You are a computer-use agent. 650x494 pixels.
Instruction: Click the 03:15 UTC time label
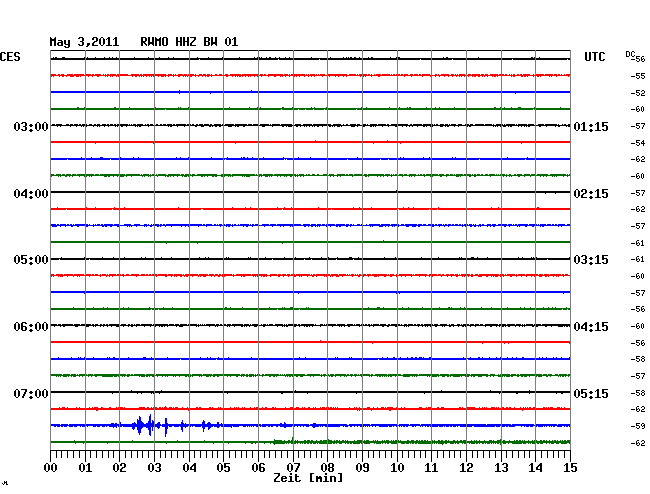tap(591, 260)
